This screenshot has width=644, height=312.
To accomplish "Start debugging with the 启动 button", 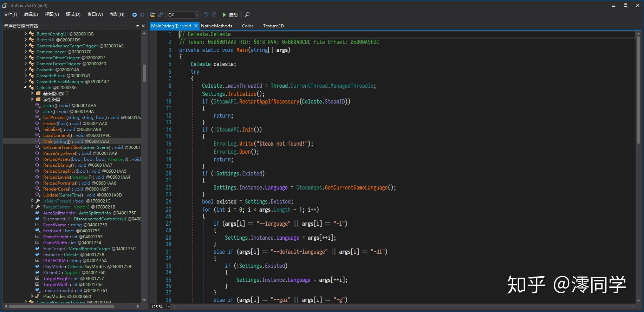I will pyautogui.click(x=230, y=15).
